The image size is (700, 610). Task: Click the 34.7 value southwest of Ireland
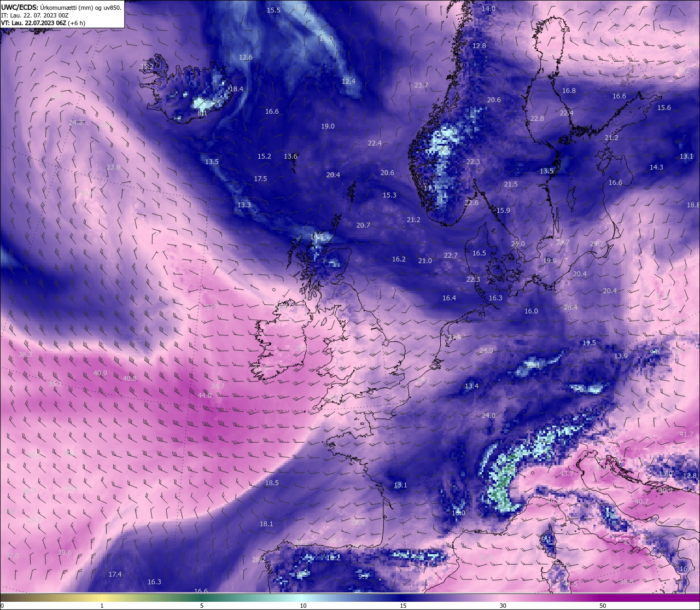click(x=218, y=386)
